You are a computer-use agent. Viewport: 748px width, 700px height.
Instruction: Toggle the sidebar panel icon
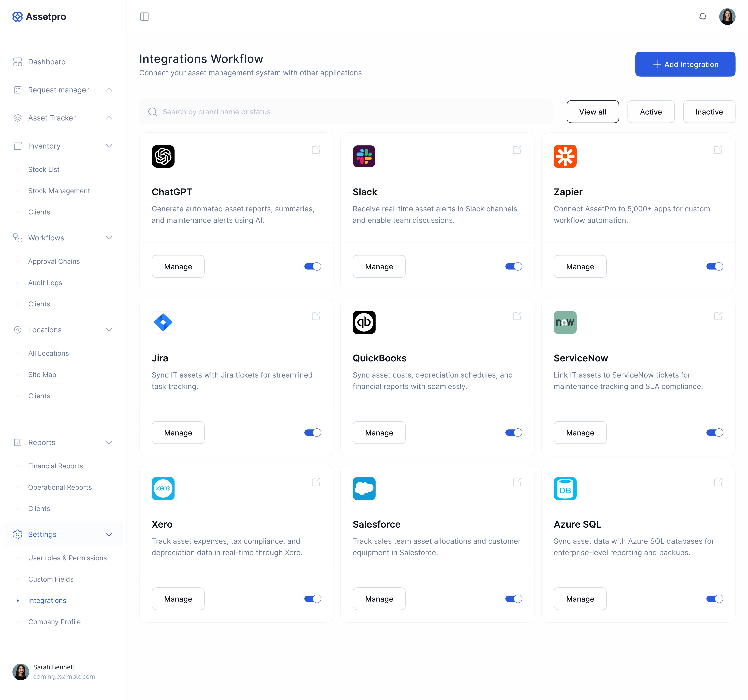tap(144, 17)
